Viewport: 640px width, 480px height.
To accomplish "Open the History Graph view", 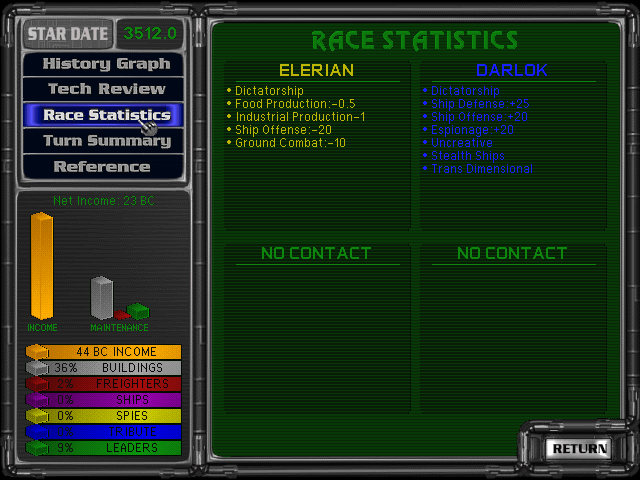I will (x=104, y=64).
